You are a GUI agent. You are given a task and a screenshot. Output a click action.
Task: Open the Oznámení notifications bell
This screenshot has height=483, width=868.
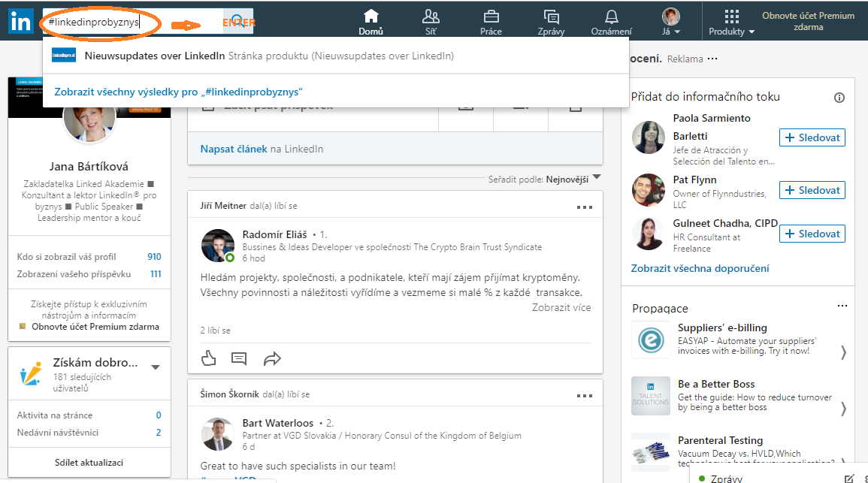pyautogui.click(x=611, y=22)
